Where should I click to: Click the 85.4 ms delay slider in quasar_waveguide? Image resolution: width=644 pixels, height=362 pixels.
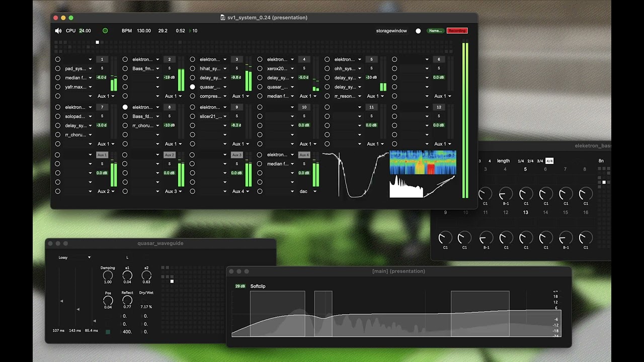93,297
